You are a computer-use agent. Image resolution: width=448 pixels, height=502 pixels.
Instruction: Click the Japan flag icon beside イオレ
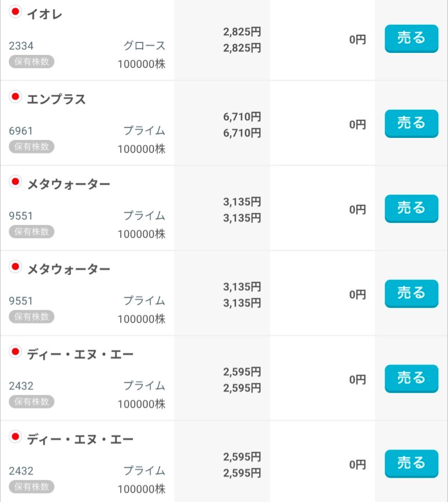pyautogui.click(x=15, y=12)
